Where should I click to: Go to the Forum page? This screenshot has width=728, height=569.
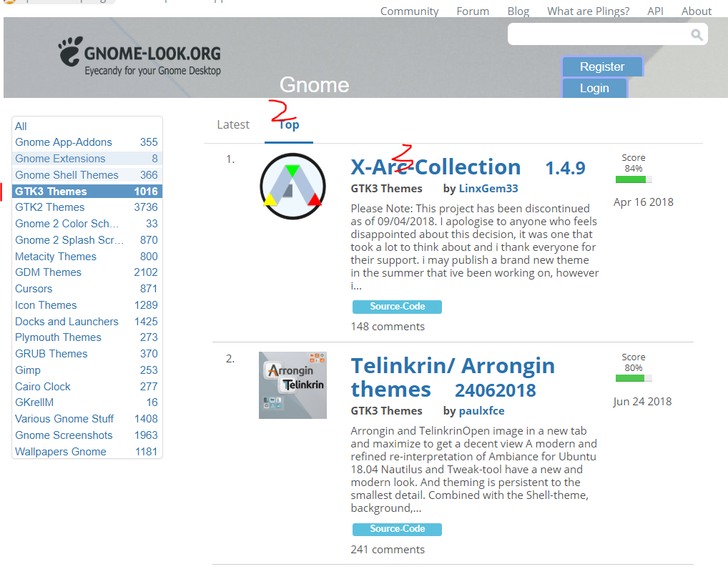click(473, 11)
